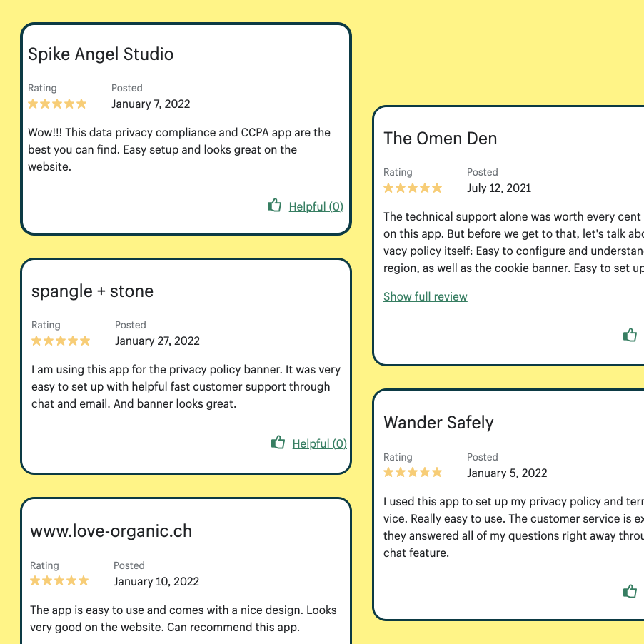Viewport: 644px width, 644px height.
Task: Click thumbs-up icon on spangle + stone review
Action: coord(278,443)
